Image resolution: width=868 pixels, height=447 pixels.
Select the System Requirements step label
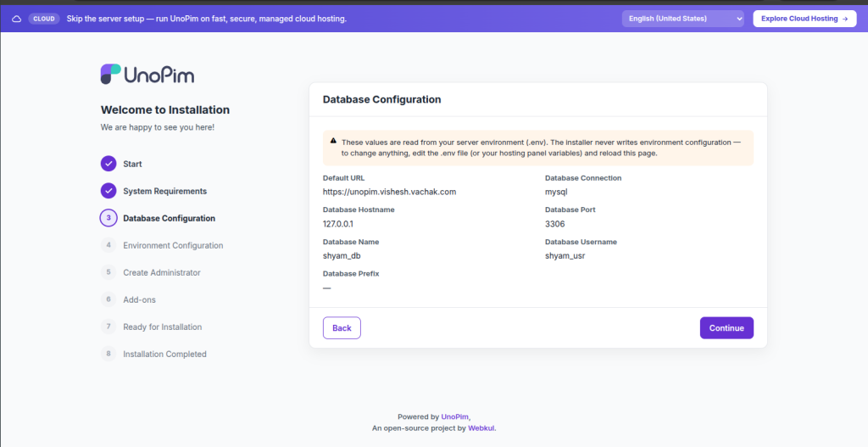[165, 191]
